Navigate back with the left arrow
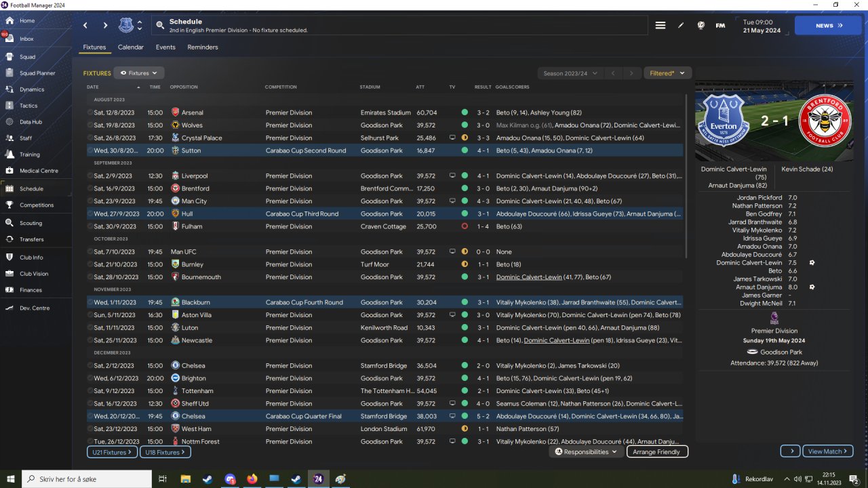 pos(85,26)
